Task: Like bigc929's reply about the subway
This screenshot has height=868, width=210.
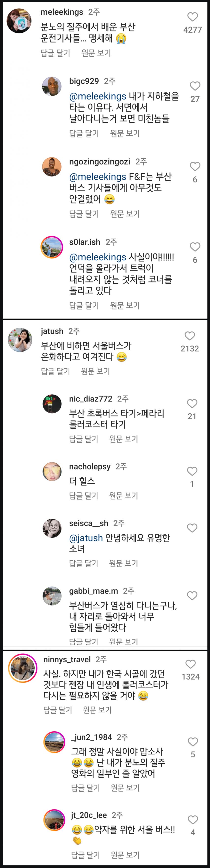Action: coord(195,86)
